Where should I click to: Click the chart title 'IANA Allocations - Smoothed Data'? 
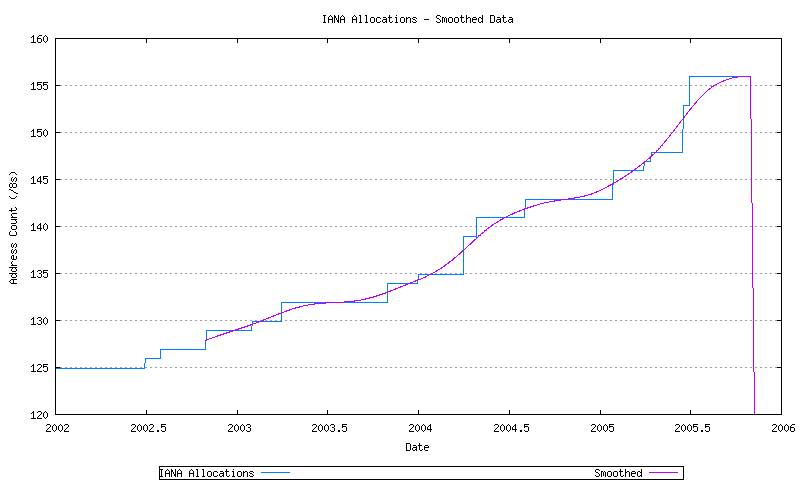418,19
